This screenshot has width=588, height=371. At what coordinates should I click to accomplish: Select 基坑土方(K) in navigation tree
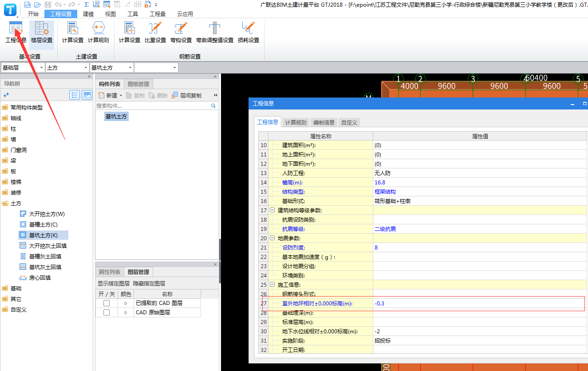(x=39, y=235)
